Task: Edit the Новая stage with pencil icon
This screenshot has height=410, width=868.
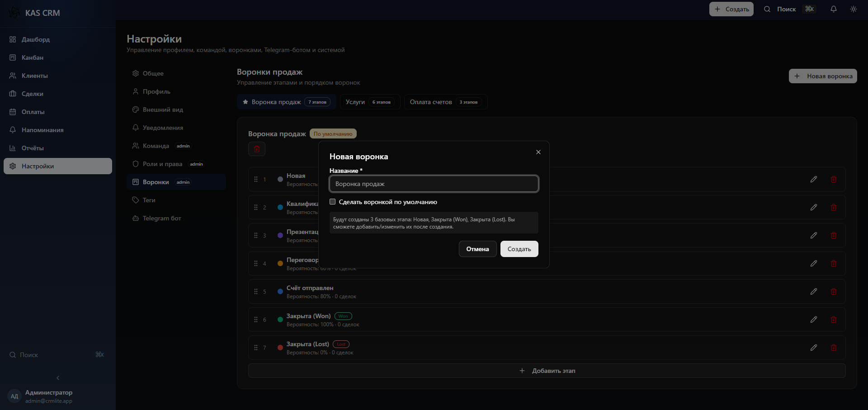Action: (x=814, y=179)
